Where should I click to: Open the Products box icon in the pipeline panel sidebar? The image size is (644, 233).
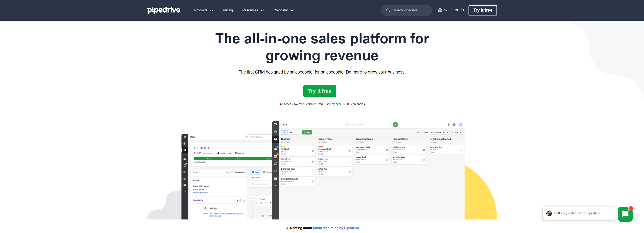(x=275, y=178)
